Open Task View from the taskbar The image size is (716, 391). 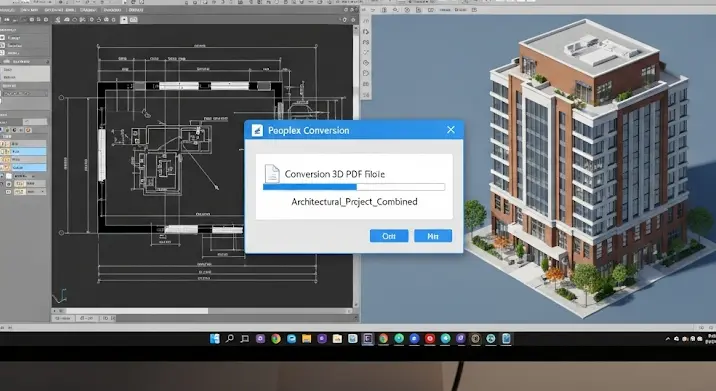(245, 338)
